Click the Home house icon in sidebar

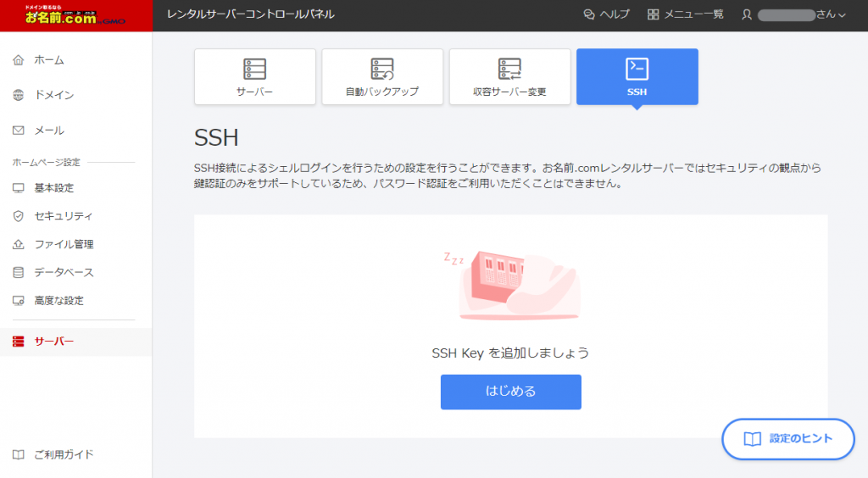click(19, 60)
